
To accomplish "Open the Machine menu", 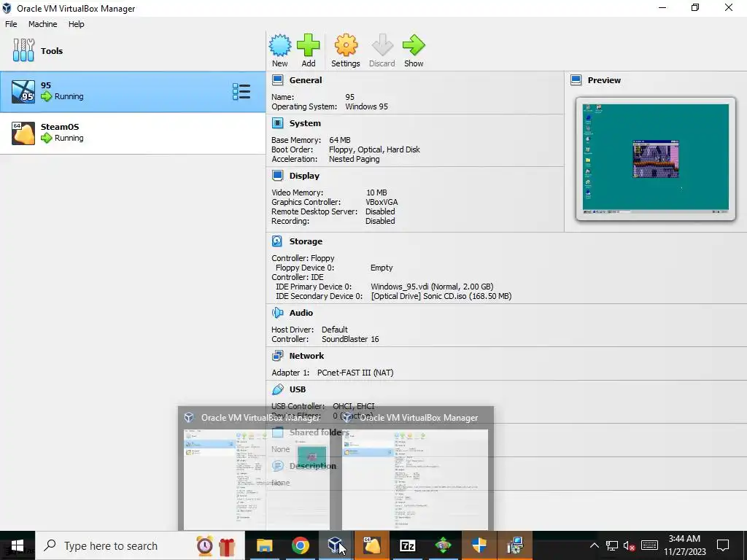I will [42, 24].
